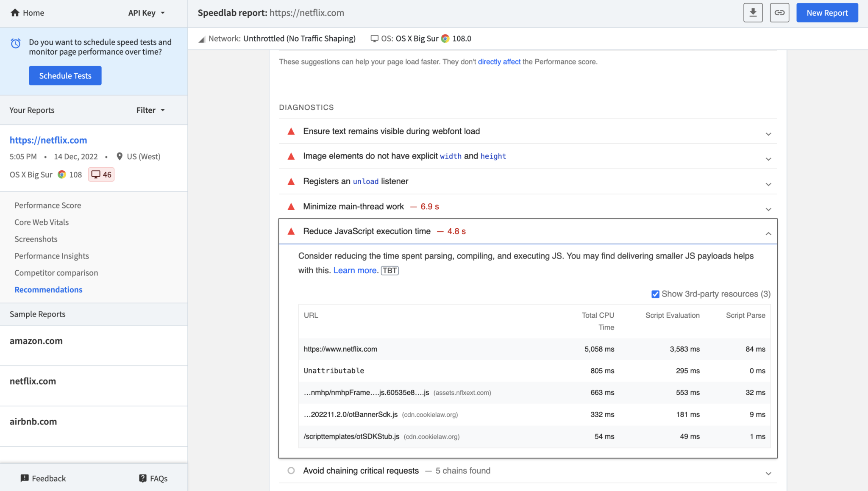
Task: Switch to Core Web Vitals section
Action: (41, 222)
